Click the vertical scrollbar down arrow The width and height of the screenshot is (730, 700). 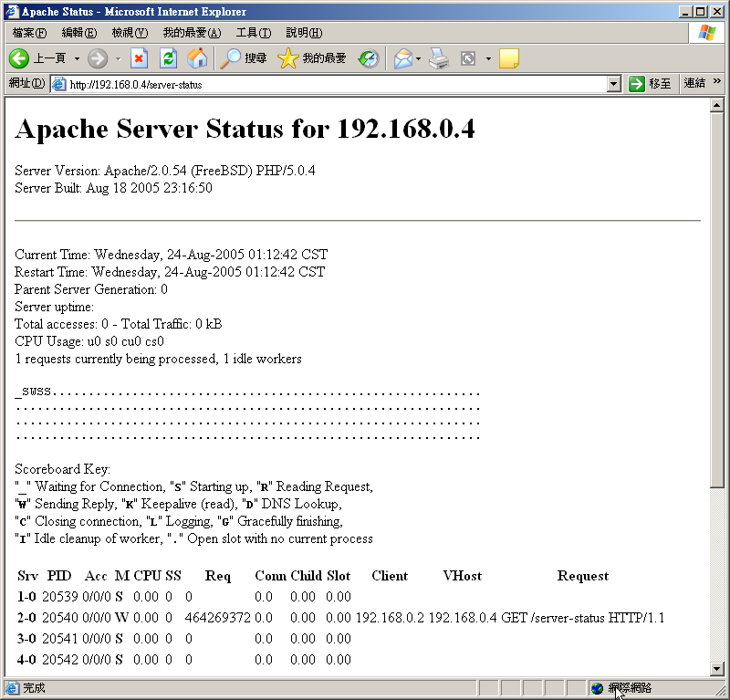click(x=717, y=669)
